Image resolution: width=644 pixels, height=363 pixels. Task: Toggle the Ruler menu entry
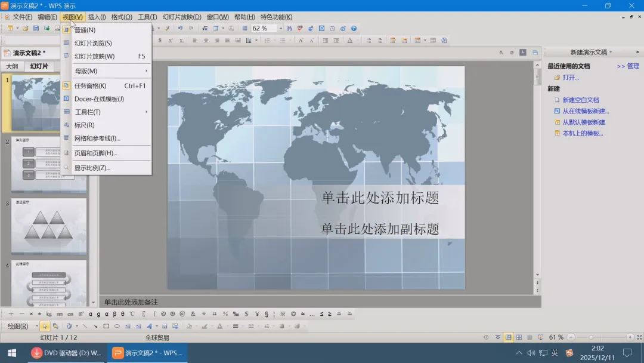click(x=107, y=125)
